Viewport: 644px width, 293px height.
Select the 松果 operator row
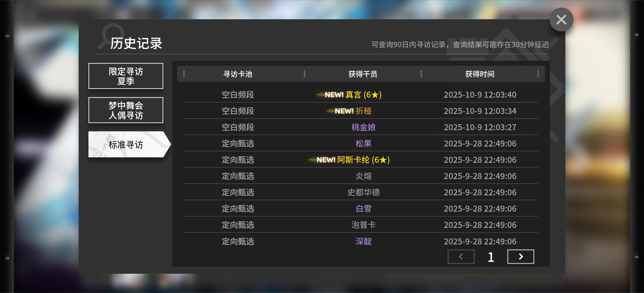point(363,144)
